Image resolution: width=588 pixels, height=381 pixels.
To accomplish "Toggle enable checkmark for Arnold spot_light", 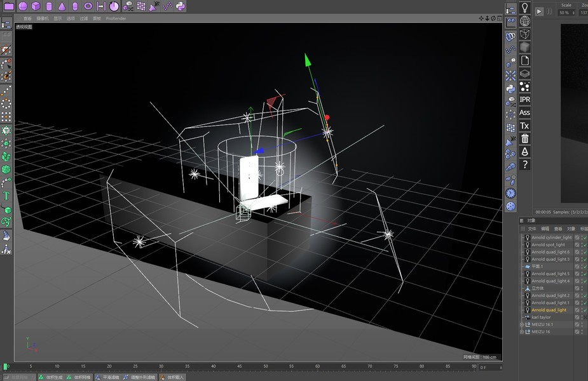I will tap(585, 244).
